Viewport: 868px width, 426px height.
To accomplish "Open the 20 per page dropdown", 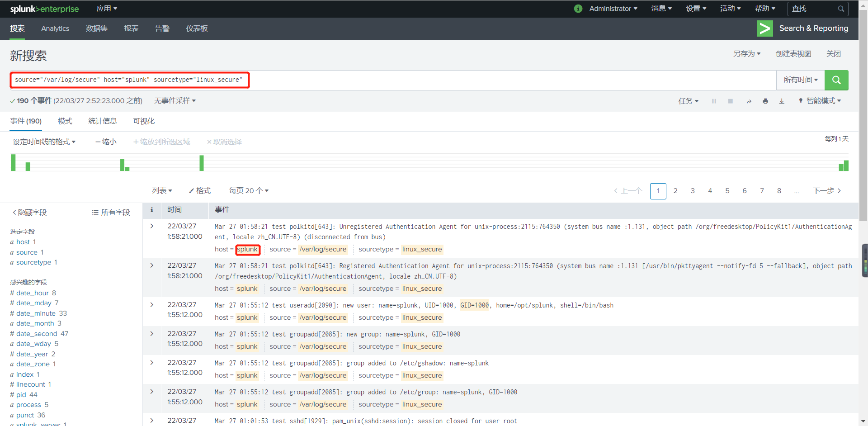I will click(249, 191).
